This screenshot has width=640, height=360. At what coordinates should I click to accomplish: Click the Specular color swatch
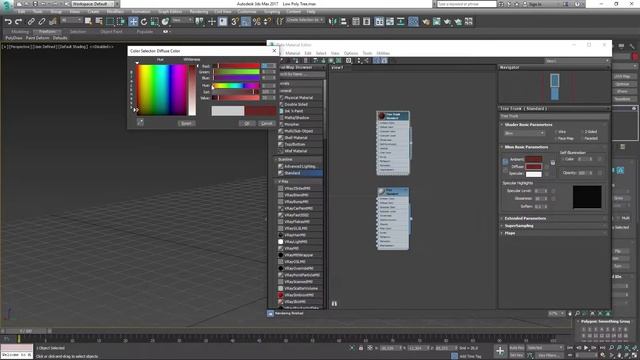click(x=533, y=174)
